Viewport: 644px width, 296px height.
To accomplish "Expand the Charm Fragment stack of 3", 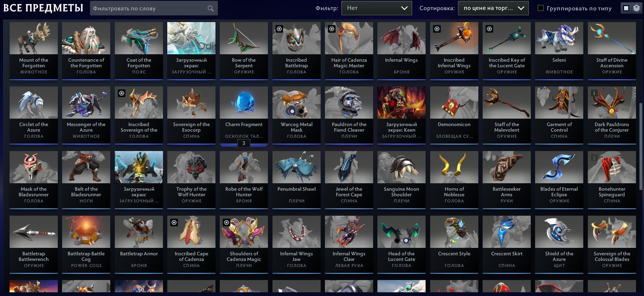I will click(x=244, y=143).
